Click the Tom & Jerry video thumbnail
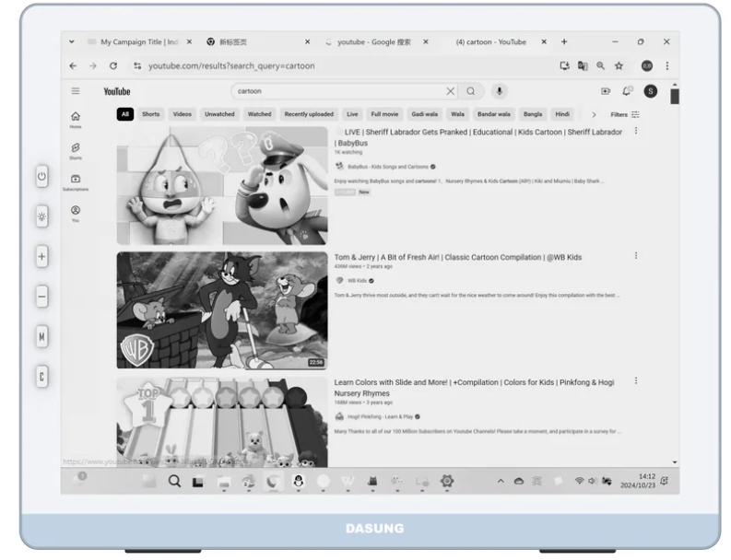 [221, 310]
